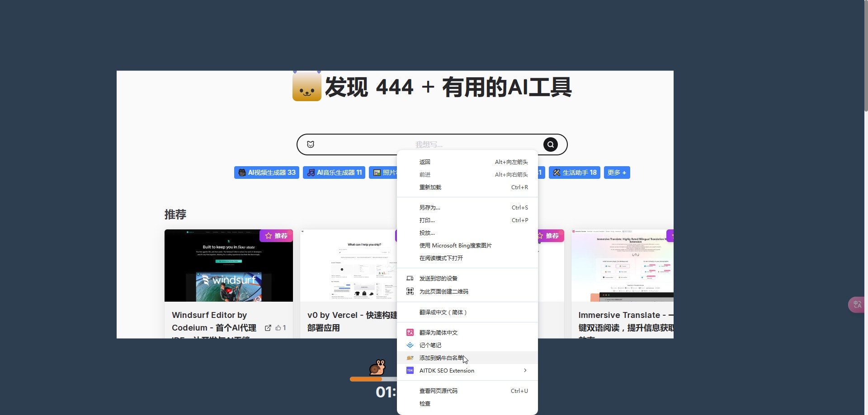Click the AITDK extension icon

(x=410, y=370)
